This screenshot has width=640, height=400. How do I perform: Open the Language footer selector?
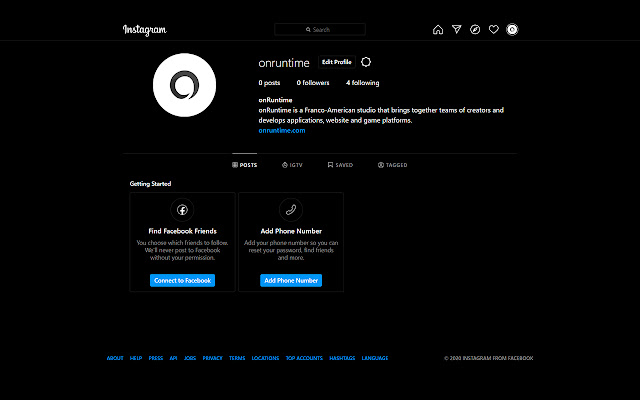point(375,358)
